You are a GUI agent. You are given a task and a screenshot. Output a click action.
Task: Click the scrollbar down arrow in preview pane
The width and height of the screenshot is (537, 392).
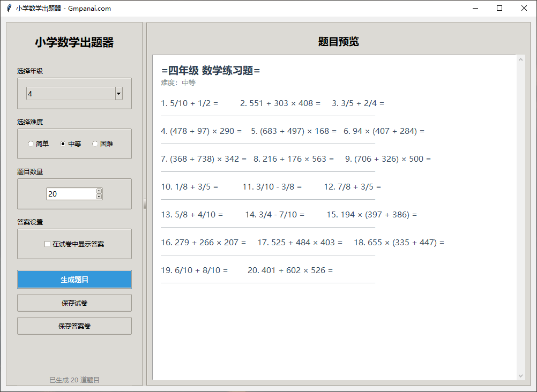point(520,375)
